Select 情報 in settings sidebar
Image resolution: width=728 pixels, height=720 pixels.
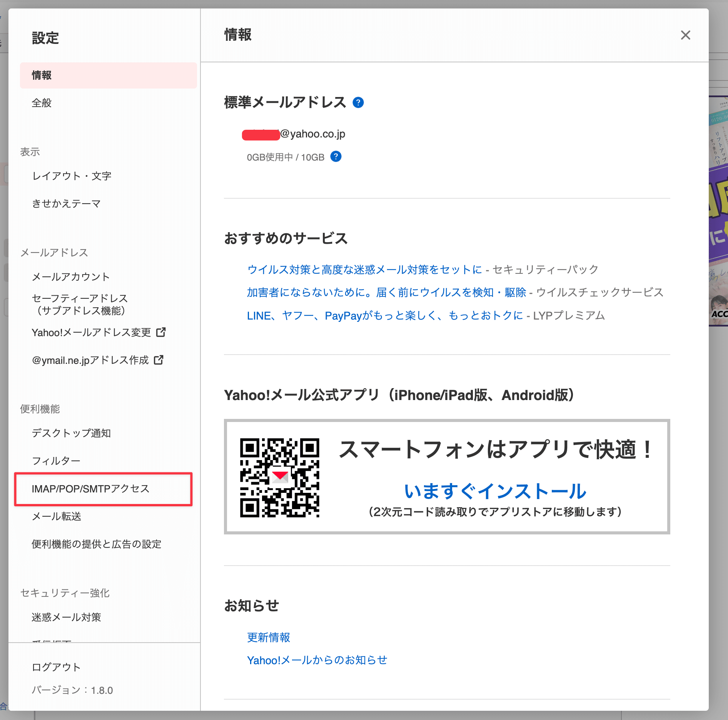pos(42,75)
